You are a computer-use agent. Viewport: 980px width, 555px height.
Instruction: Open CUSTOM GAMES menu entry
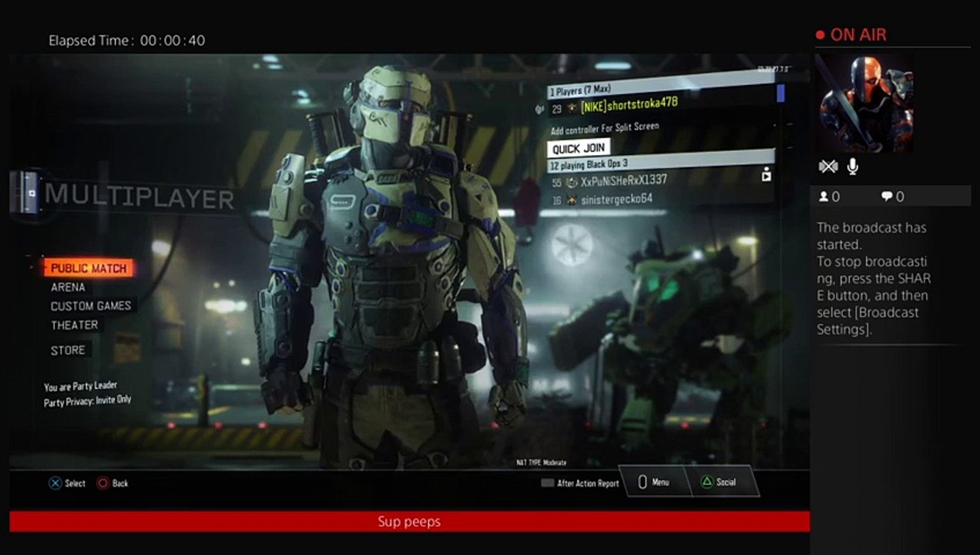91,306
